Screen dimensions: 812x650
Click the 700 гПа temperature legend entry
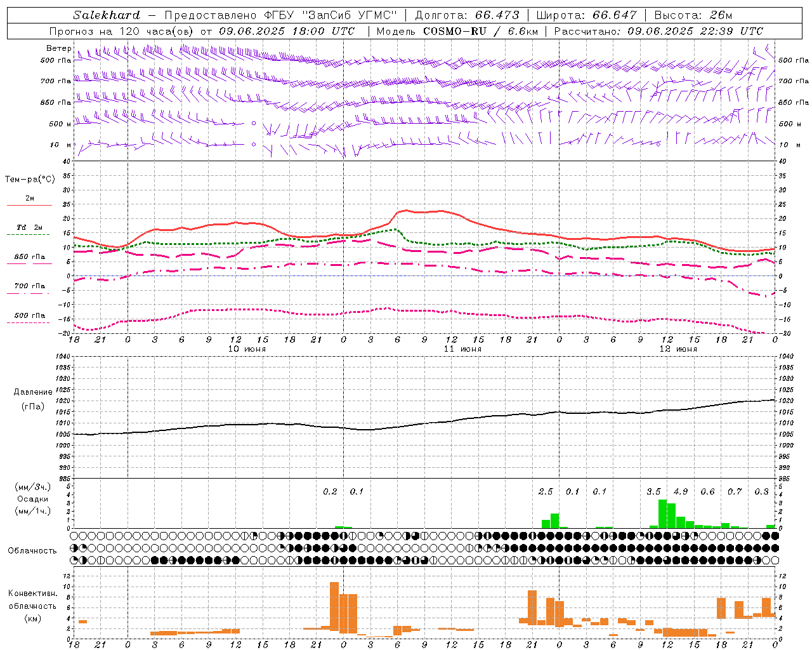coord(30,286)
